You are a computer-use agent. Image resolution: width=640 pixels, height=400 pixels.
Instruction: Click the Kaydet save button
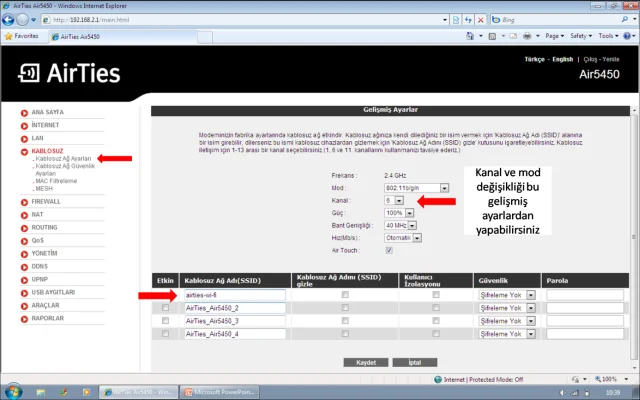point(366,362)
